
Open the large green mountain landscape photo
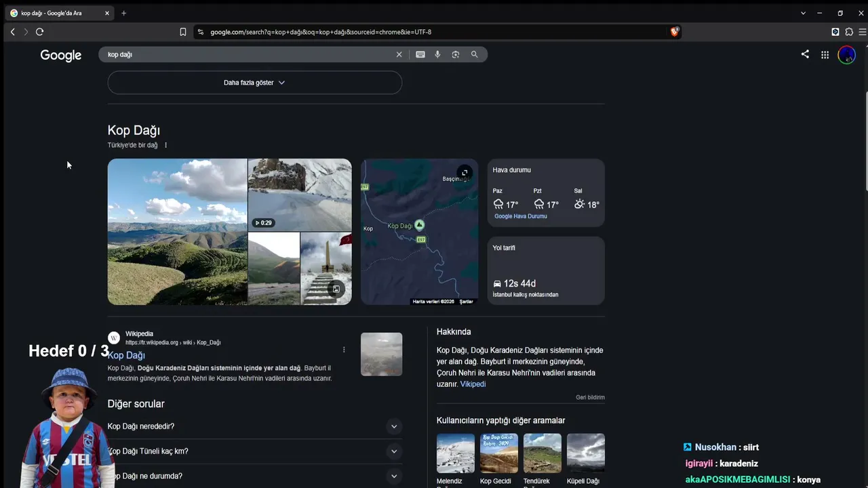[x=178, y=232]
